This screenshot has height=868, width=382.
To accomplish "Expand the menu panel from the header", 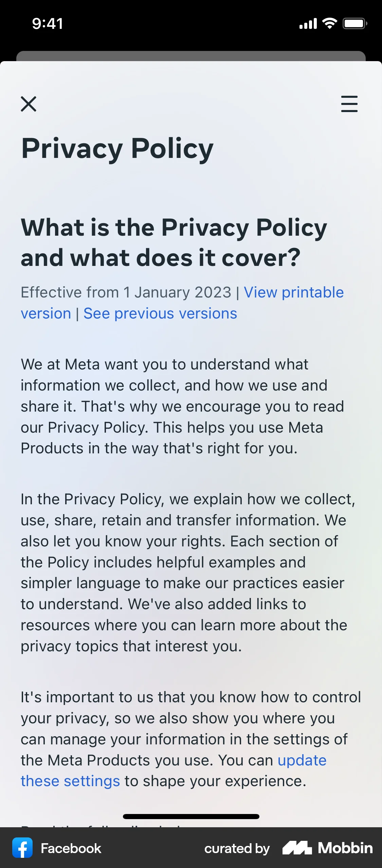I will click(x=349, y=104).
